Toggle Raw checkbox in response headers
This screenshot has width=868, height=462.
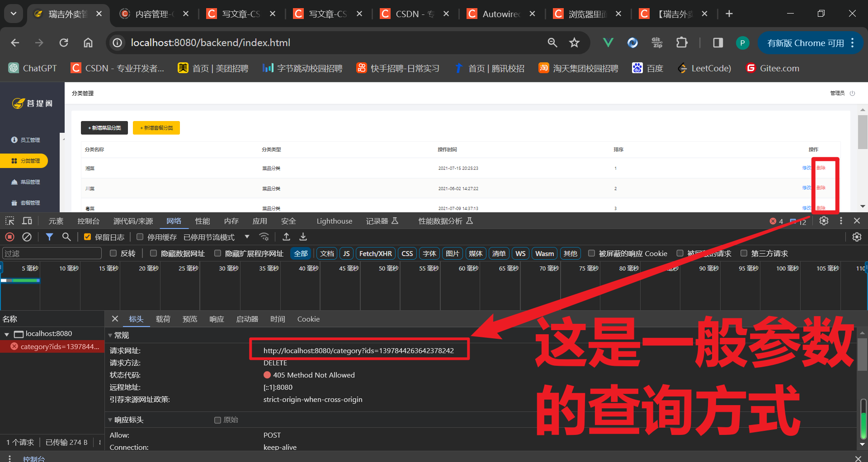tap(217, 420)
